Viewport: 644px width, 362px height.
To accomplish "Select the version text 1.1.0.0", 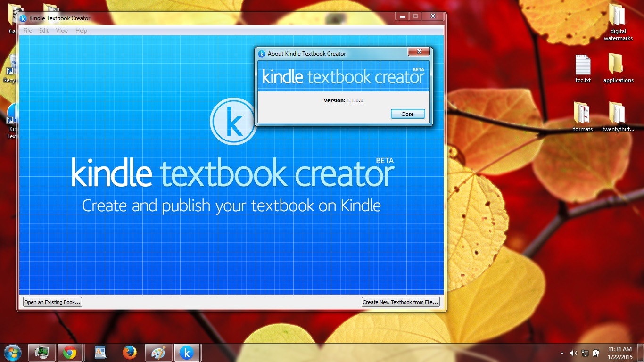I will pos(355,100).
